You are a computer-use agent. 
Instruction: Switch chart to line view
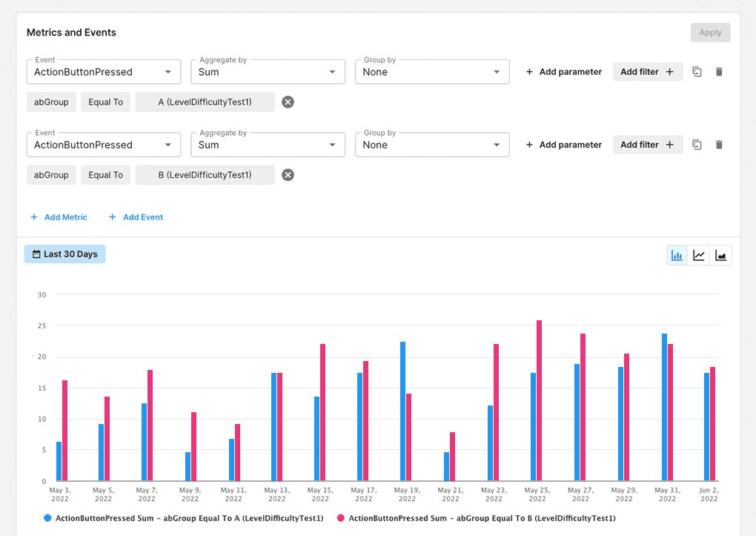click(x=699, y=254)
